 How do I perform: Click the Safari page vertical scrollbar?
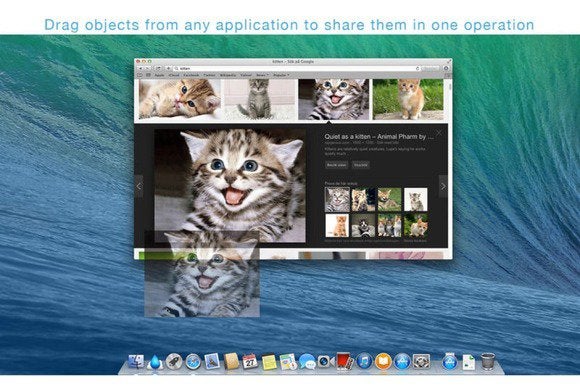450,86
